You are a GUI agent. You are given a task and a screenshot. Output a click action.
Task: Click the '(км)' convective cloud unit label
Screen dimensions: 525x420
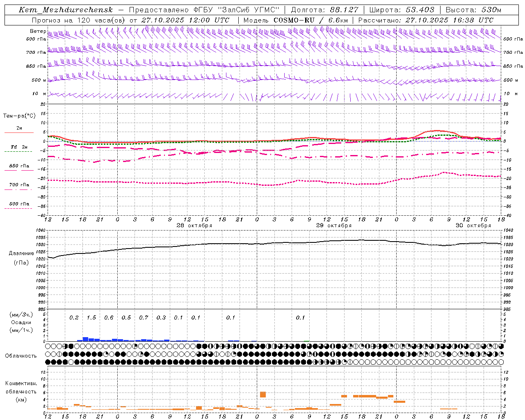[x=21, y=399]
